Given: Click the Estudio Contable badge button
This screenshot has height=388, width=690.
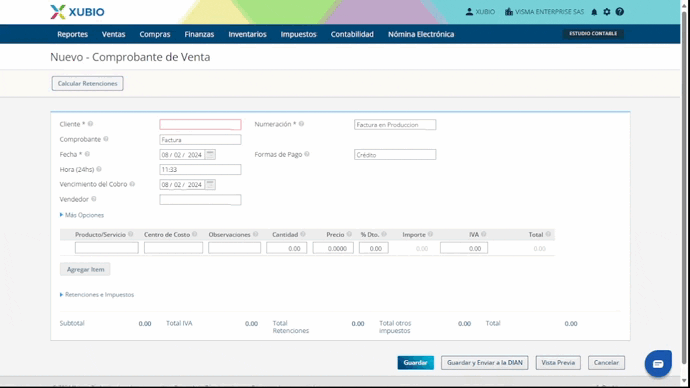Looking at the screenshot, I should click(x=593, y=33).
